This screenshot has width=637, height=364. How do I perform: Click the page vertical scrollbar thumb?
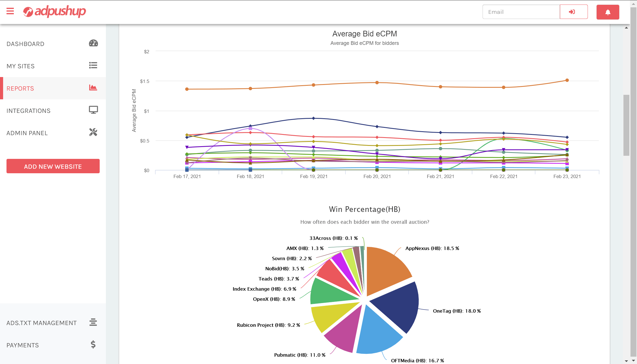click(x=626, y=125)
